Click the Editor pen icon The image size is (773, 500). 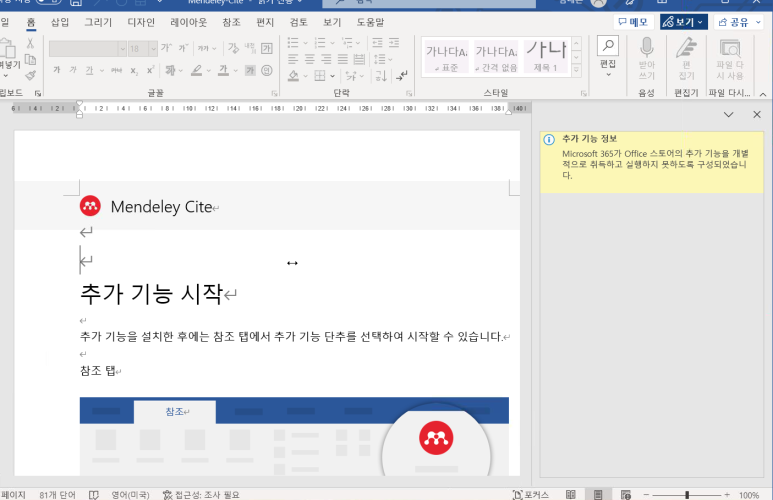(x=686, y=48)
